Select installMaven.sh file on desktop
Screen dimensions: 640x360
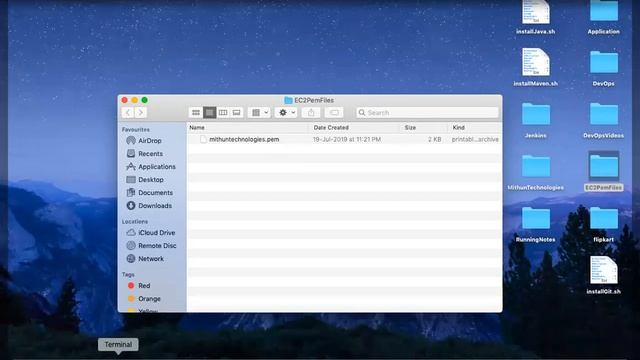pos(536,67)
